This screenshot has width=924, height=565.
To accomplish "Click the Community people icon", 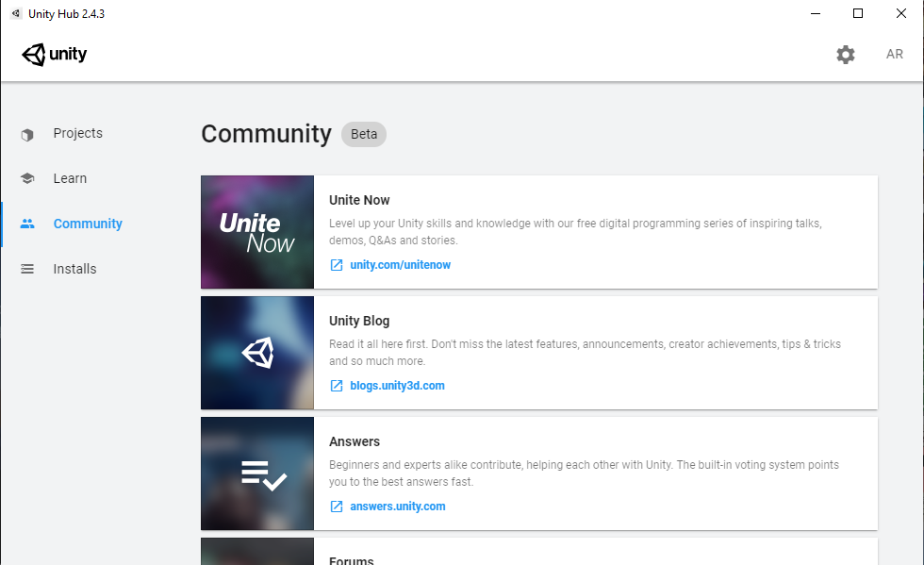I will coord(27,224).
